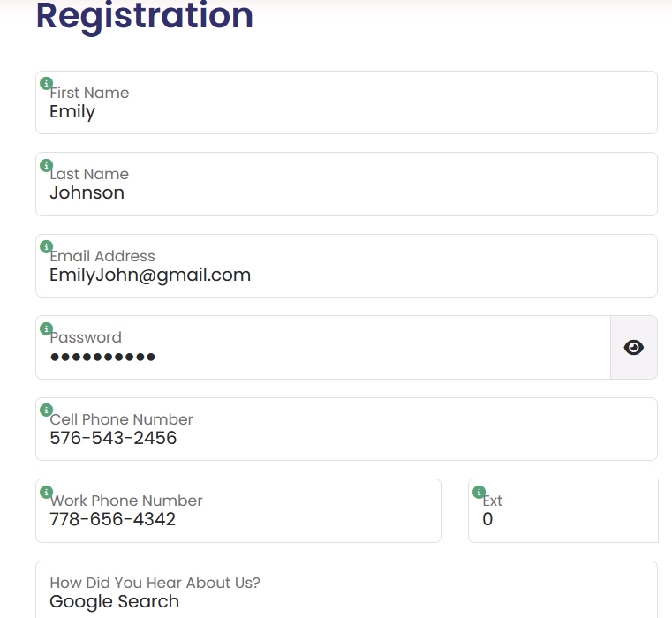Click the Work Phone Number field 778-656-4342
This screenshot has width=672, height=618.
(238, 511)
